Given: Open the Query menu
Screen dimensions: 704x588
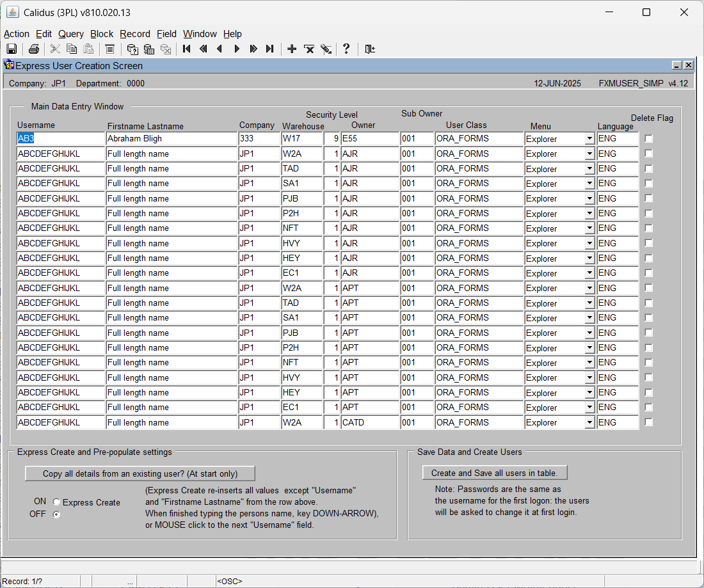Looking at the screenshot, I should (x=71, y=34).
